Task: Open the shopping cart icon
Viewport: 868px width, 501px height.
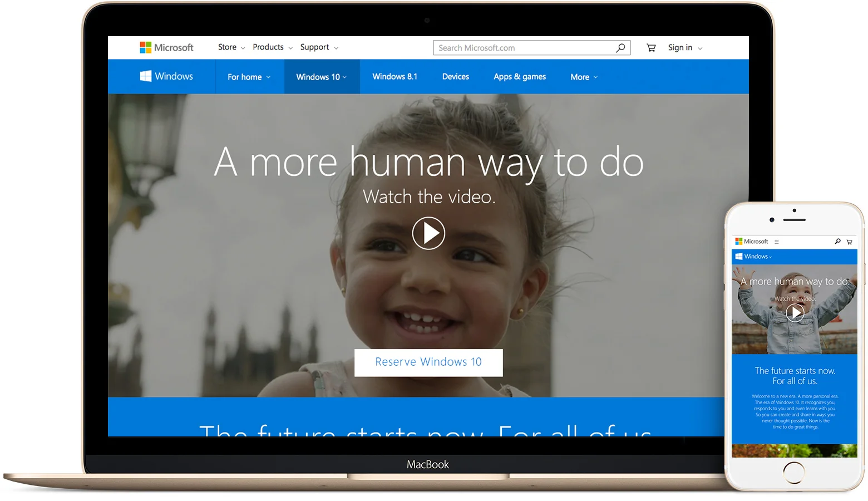Action: tap(650, 48)
